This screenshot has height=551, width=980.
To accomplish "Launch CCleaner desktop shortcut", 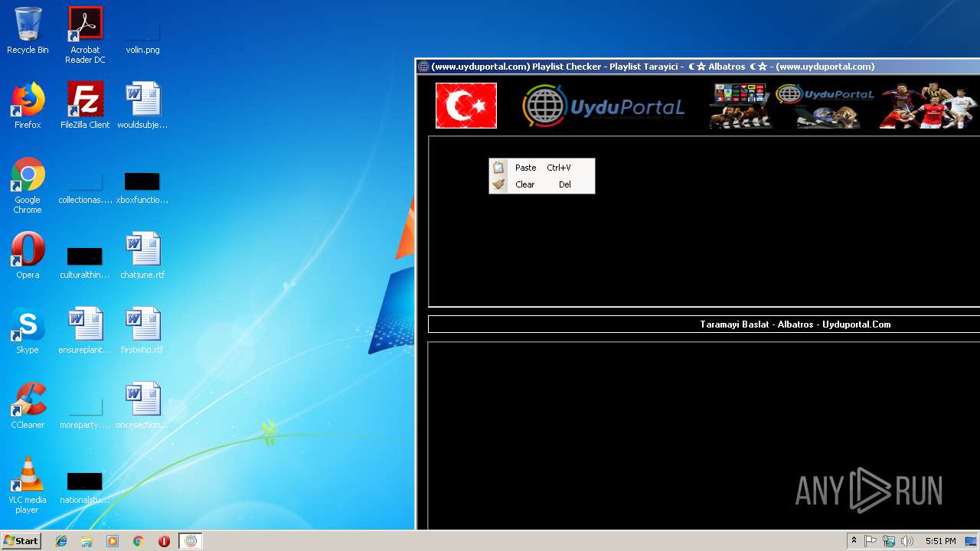I will (x=28, y=406).
